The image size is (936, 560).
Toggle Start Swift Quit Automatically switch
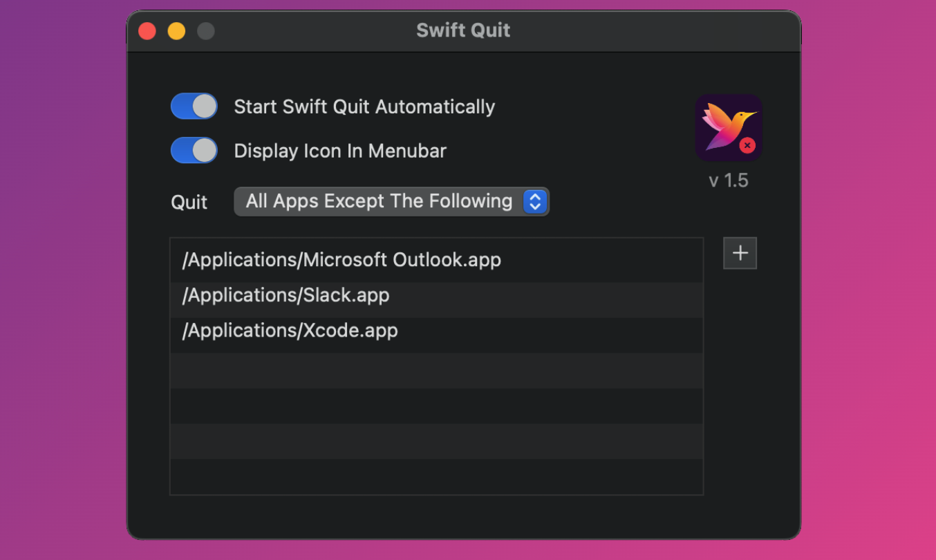coord(194,106)
